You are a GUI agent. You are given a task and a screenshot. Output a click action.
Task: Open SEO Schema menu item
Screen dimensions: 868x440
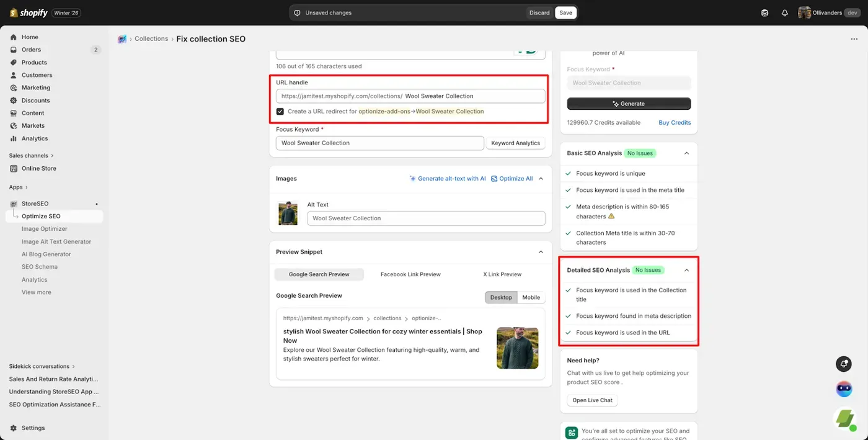tap(40, 267)
